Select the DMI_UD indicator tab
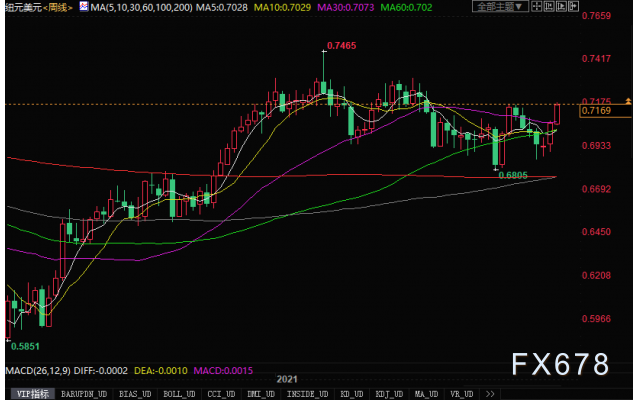Image resolution: width=640 pixels, height=400 pixels. coord(261,394)
